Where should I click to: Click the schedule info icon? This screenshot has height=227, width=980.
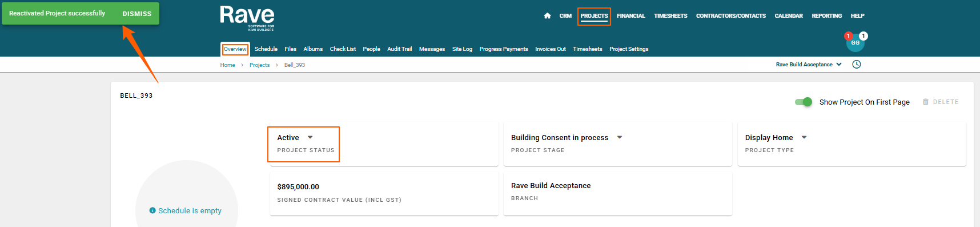point(152,210)
